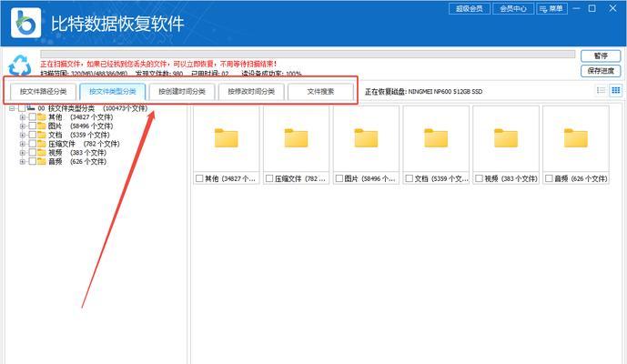The image size is (627, 364).
Task: Select 压缩文件 (782 个文件) tree text
Action: [x=84, y=144]
